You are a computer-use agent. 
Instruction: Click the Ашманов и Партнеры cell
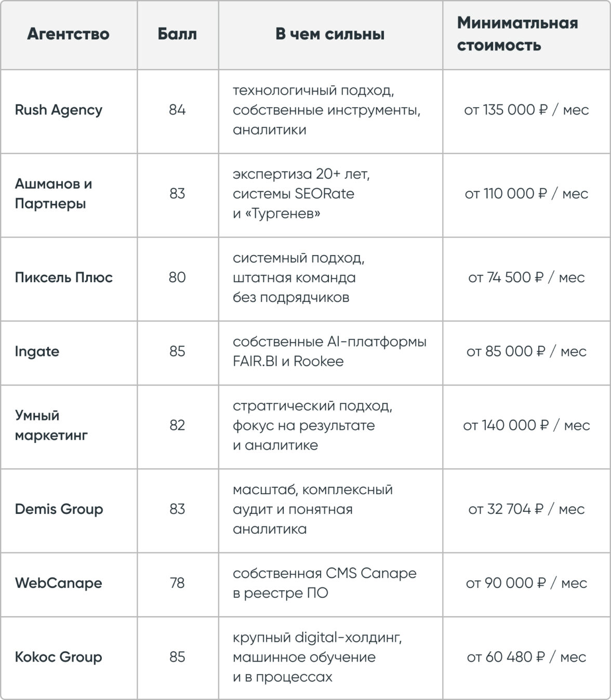point(53,194)
